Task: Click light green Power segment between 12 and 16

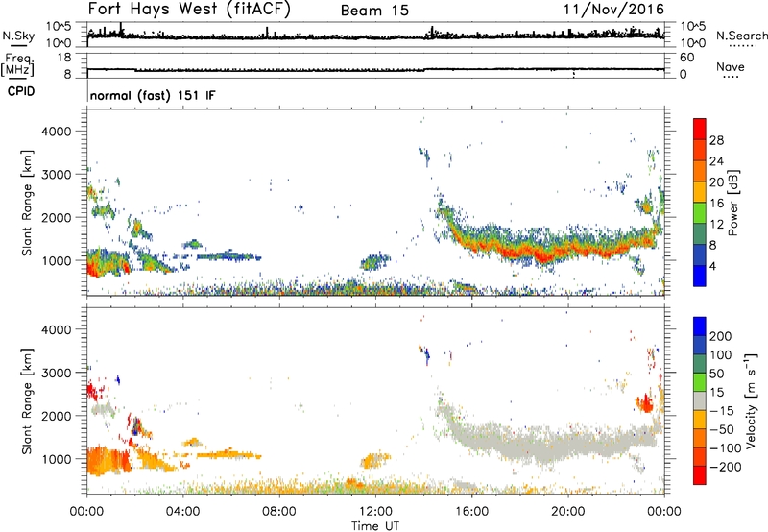Action: 700,213
